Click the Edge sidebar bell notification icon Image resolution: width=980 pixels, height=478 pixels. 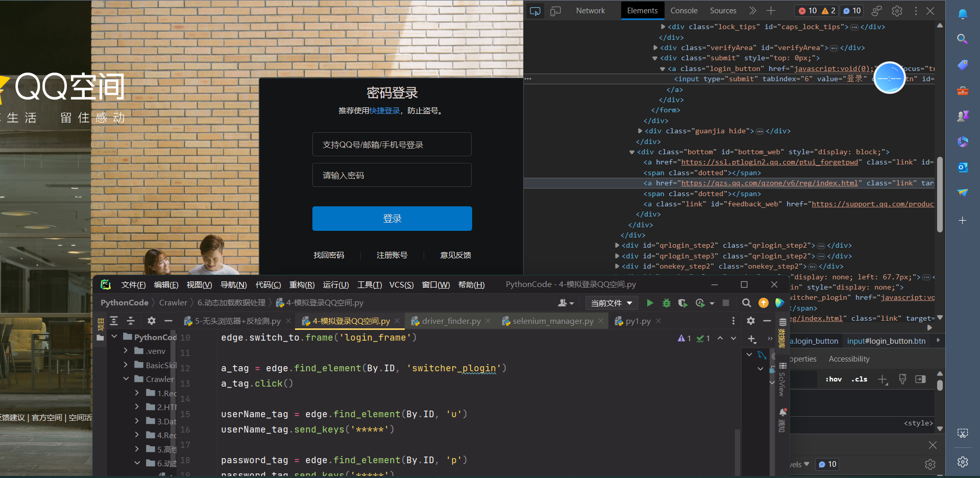click(963, 14)
